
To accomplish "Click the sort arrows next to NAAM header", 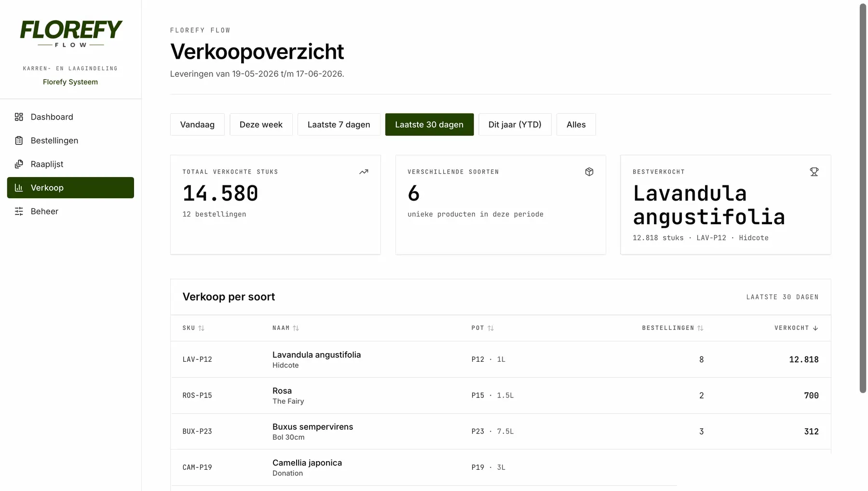I will point(296,328).
